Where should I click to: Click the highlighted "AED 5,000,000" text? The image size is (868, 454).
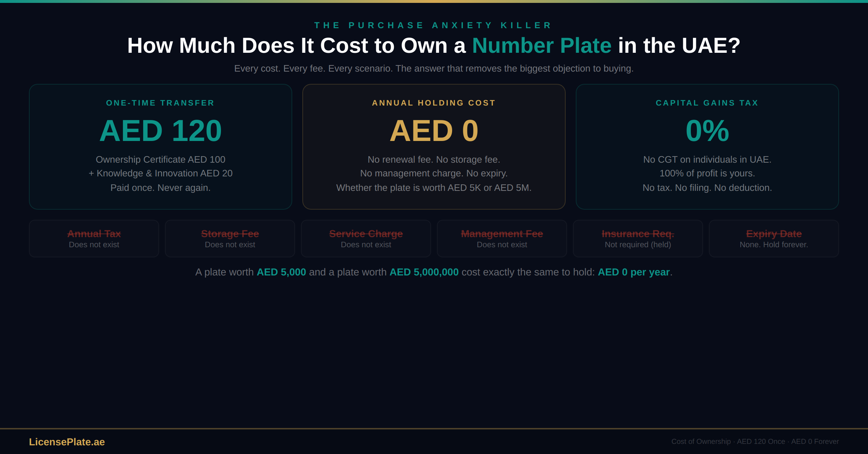[424, 272]
